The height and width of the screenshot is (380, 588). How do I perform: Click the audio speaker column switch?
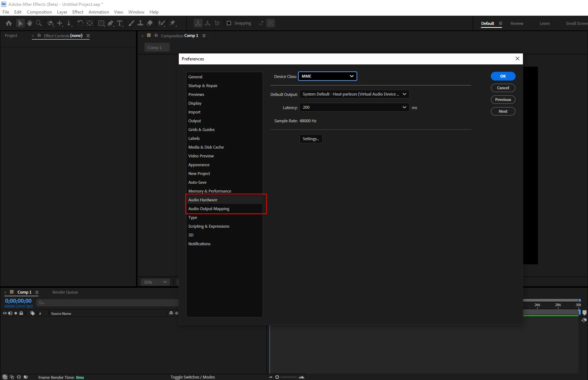pos(10,313)
